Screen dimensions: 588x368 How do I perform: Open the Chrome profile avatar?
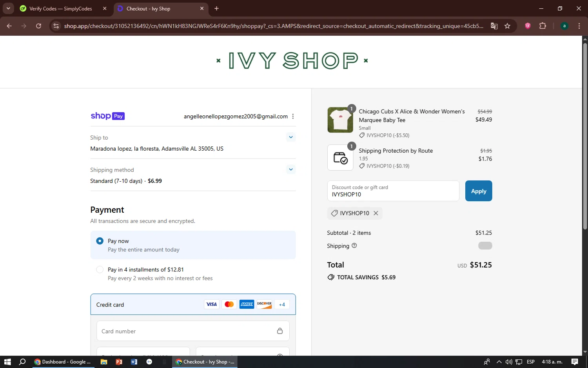(564, 26)
